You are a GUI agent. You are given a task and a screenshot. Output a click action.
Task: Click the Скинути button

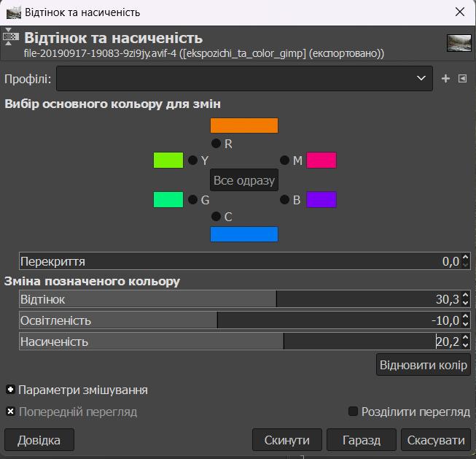tap(287, 440)
